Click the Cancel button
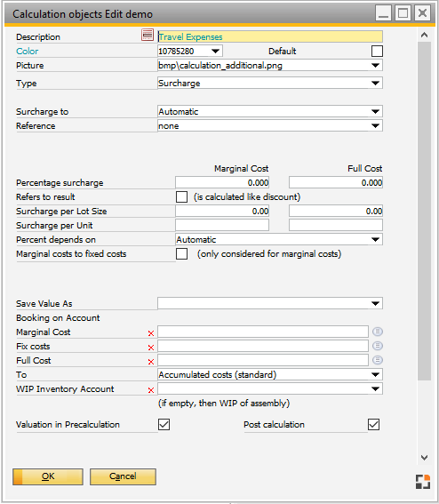The width and height of the screenshot is (439, 504). tap(123, 476)
